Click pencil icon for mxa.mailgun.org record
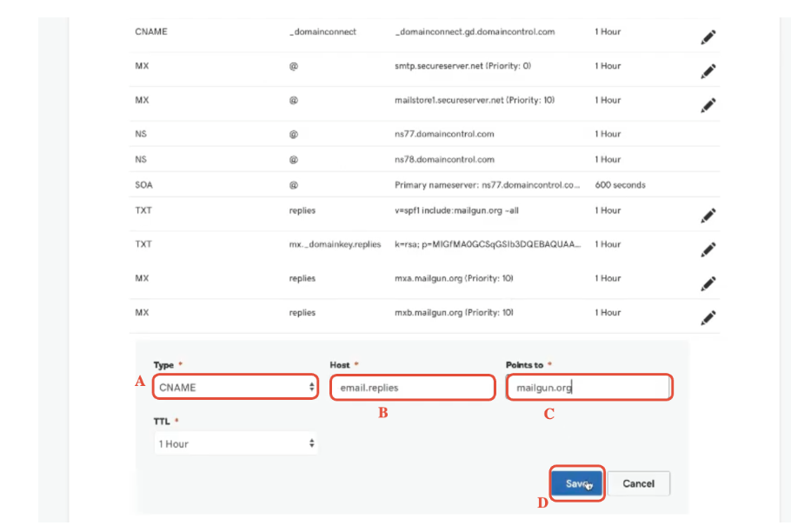Image resolution: width=791 pixels, height=532 pixels. (708, 283)
